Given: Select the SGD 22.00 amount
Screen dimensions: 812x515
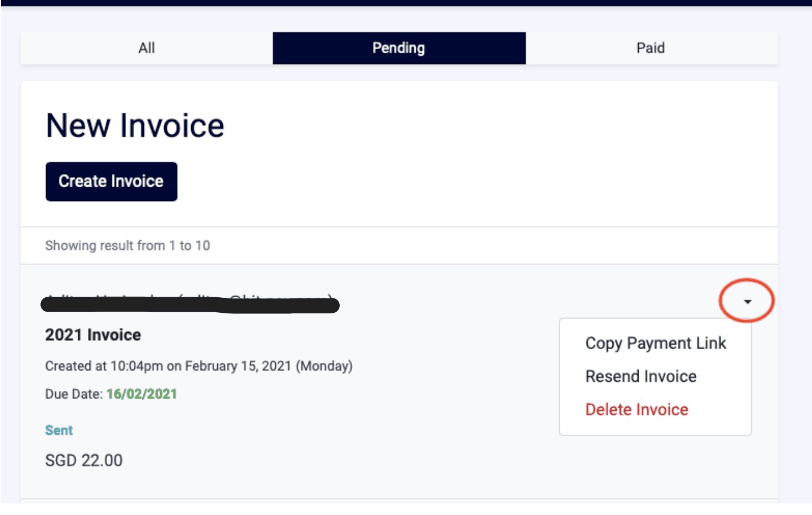Looking at the screenshot, I should [84, 460].
